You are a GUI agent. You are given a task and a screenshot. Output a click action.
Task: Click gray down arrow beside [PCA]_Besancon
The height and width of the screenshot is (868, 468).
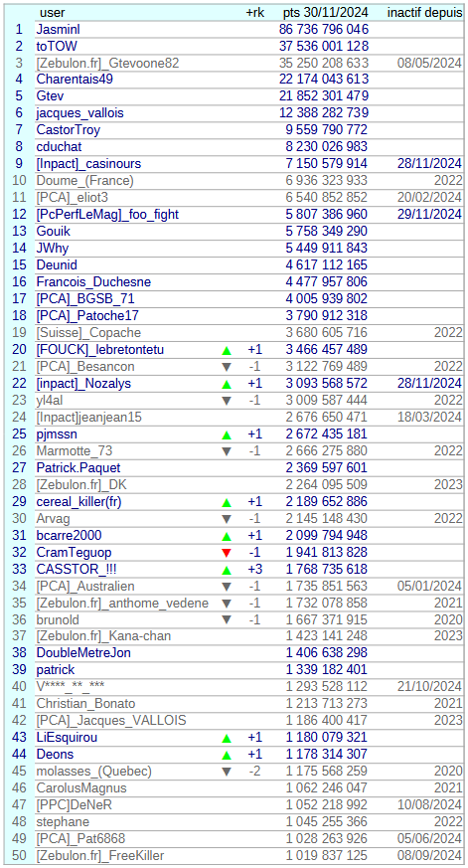227,367
